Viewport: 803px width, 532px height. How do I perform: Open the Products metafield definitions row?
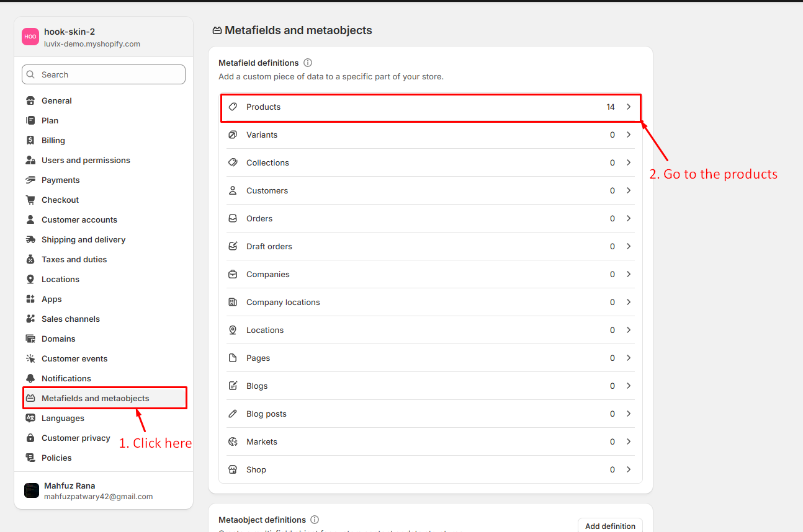(x=431, y=107)
